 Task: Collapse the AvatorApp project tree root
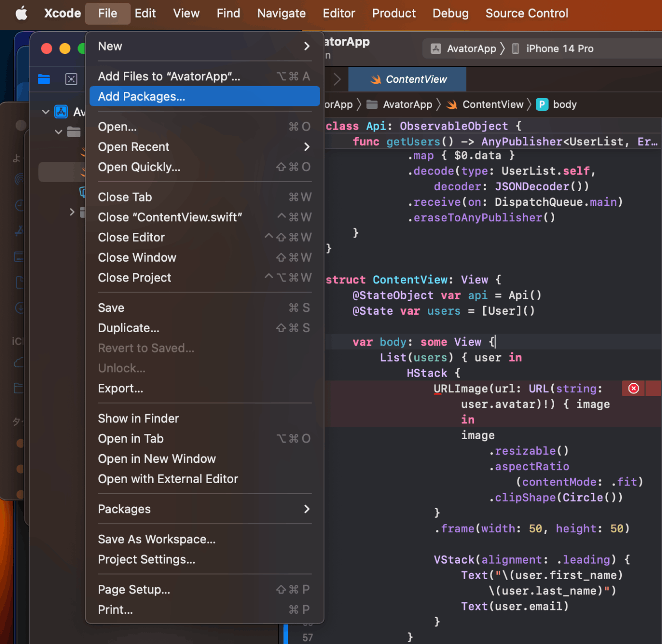[x=46, y=112]
